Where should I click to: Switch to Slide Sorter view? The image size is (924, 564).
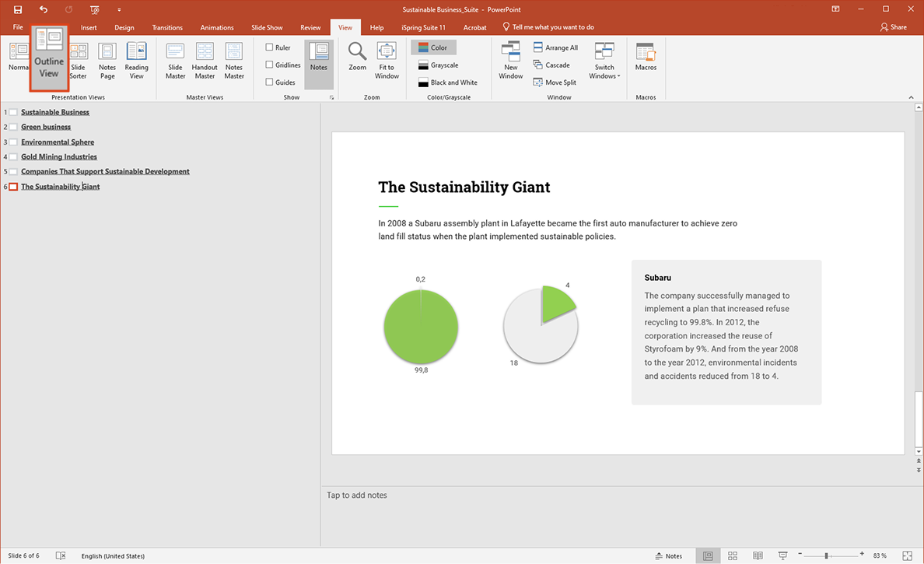pos(78,61)
